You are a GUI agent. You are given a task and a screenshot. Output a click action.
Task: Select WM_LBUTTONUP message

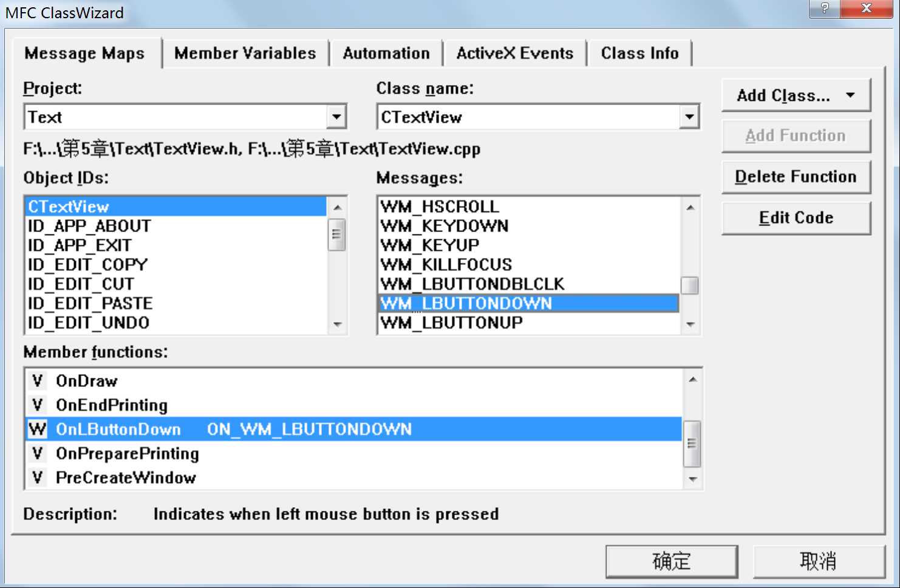point(528,323)
